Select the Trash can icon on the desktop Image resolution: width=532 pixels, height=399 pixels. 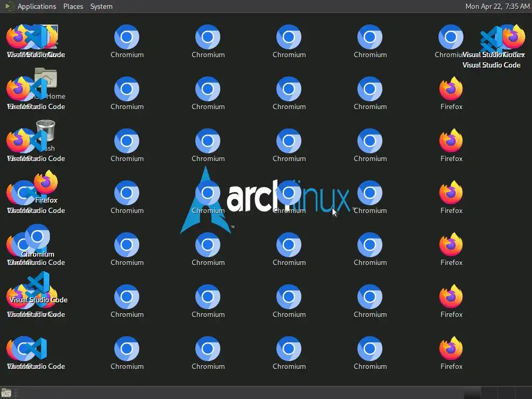[x=46, y=130]
